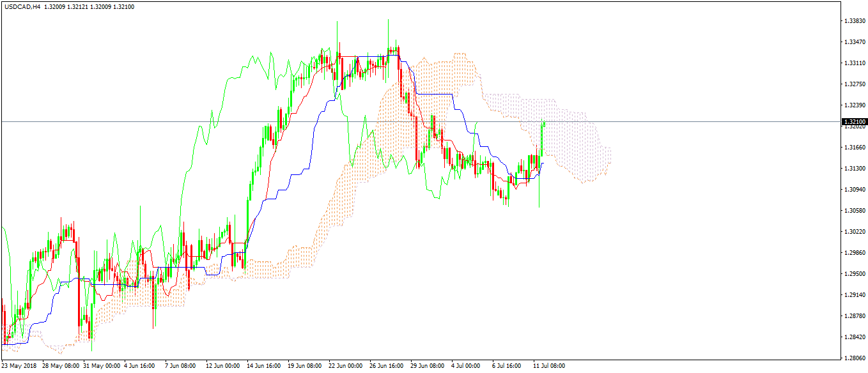
Task: Click the 4 Jun 16:00 time label
Action: [140, 366]
